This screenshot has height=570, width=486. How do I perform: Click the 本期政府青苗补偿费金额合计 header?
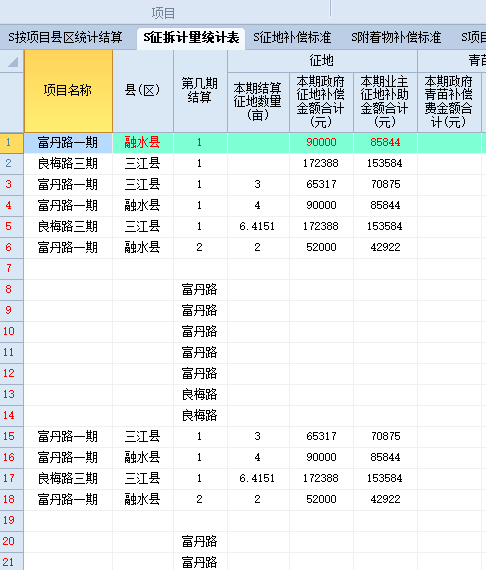[449, 102]
